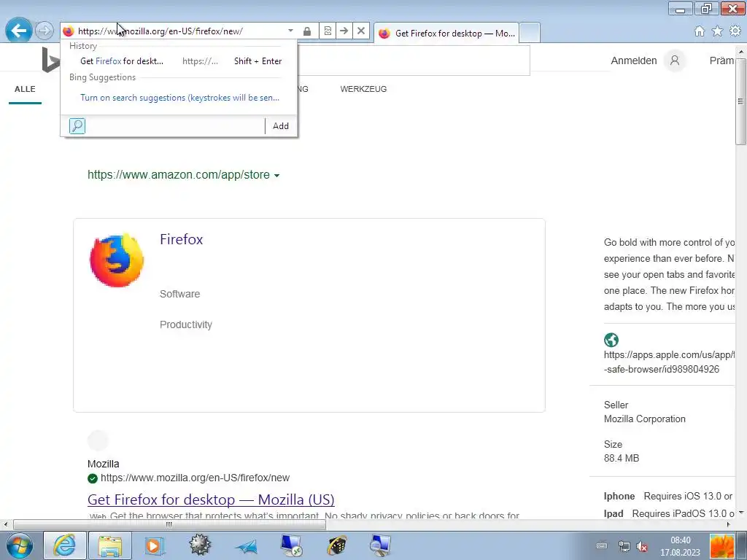Select history entry Get Firefox for deskt...

[x=181, y=61]
